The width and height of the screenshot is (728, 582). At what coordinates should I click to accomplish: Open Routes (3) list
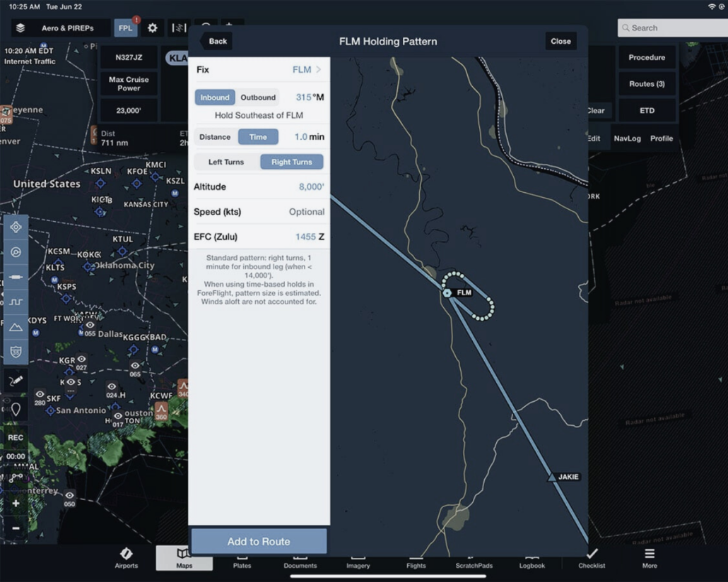point(647,84)
